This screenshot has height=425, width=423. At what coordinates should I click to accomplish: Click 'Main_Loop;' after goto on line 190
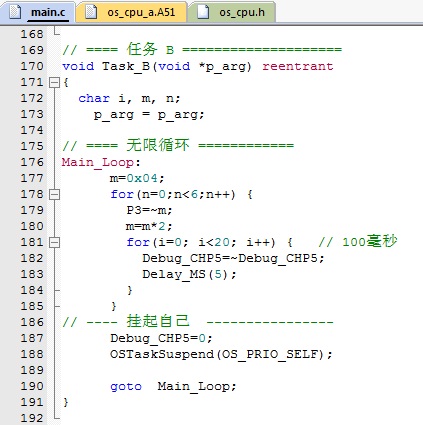coord(197,387)
